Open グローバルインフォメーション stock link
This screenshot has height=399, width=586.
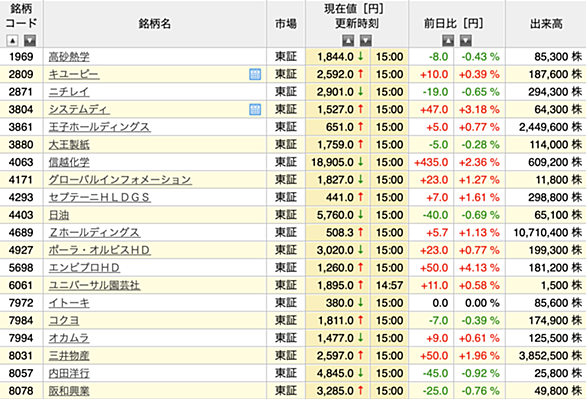point(120,180)
